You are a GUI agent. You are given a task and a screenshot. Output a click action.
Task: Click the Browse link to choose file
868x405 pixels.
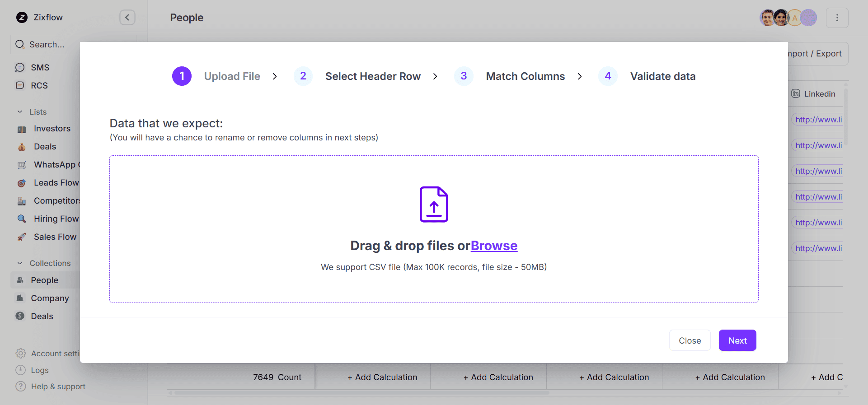494,246
